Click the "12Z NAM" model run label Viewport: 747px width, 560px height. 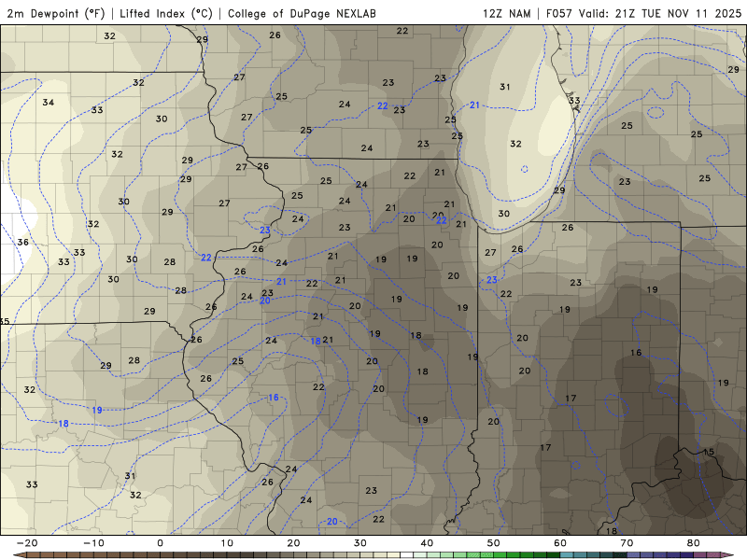tap(507, 13)
